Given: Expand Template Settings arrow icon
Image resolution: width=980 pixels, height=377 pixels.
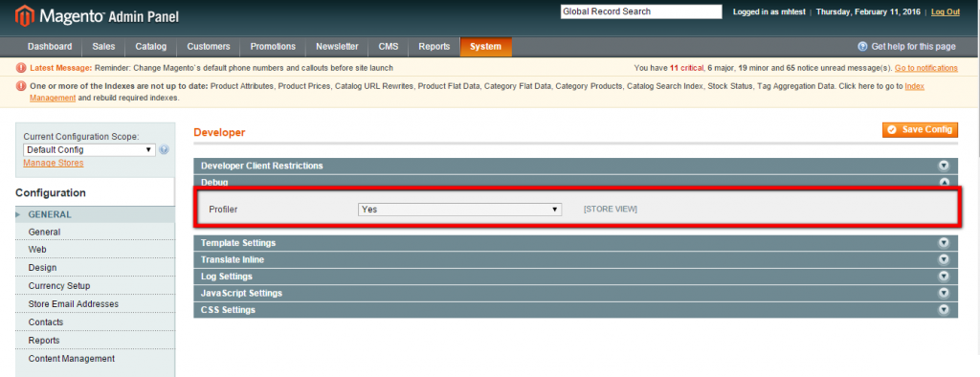Looking at the screenshot, I should coord(944,243).
